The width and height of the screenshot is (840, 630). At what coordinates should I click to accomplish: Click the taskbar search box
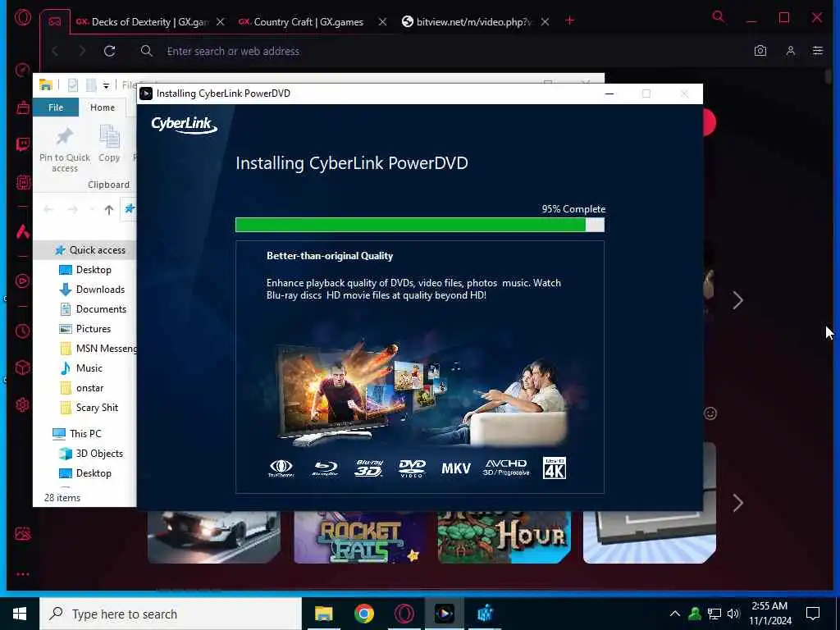[x=171, y=614]
